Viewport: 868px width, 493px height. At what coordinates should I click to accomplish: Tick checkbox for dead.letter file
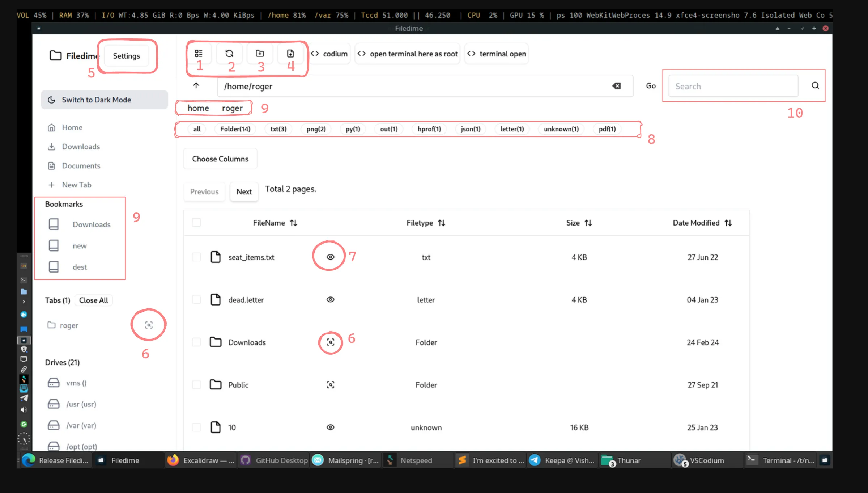[x=196, y=300]
